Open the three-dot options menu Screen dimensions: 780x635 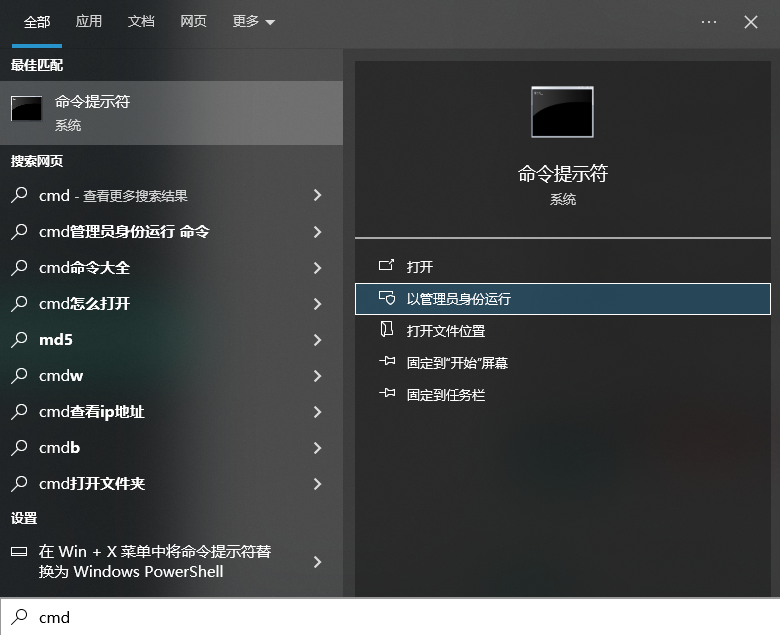coord(708,22)
